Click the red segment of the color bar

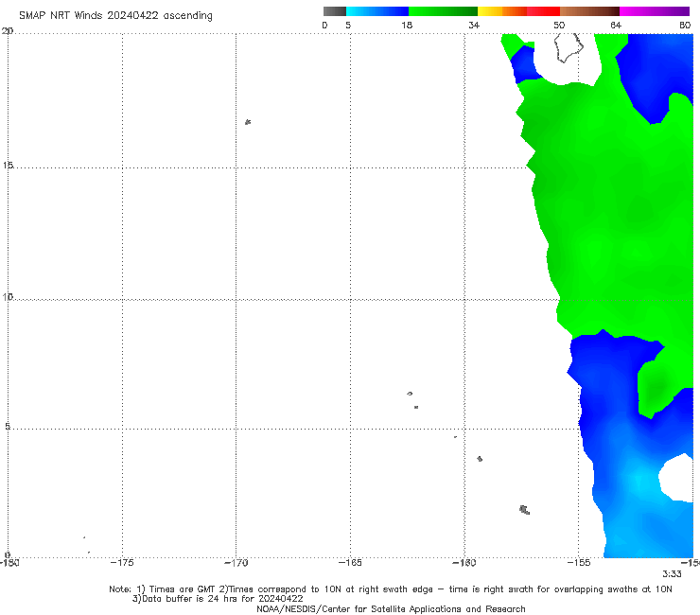(x=543, y=11)
